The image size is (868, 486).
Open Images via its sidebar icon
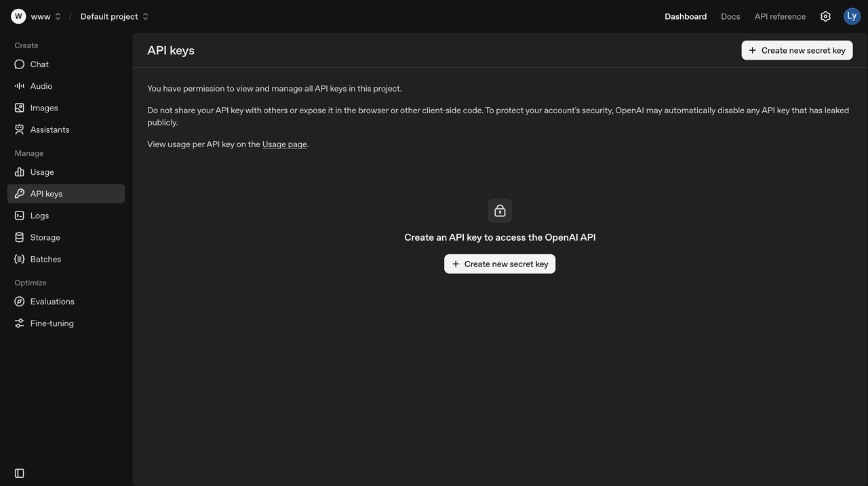pyautogui.click(x=20, y=108)
